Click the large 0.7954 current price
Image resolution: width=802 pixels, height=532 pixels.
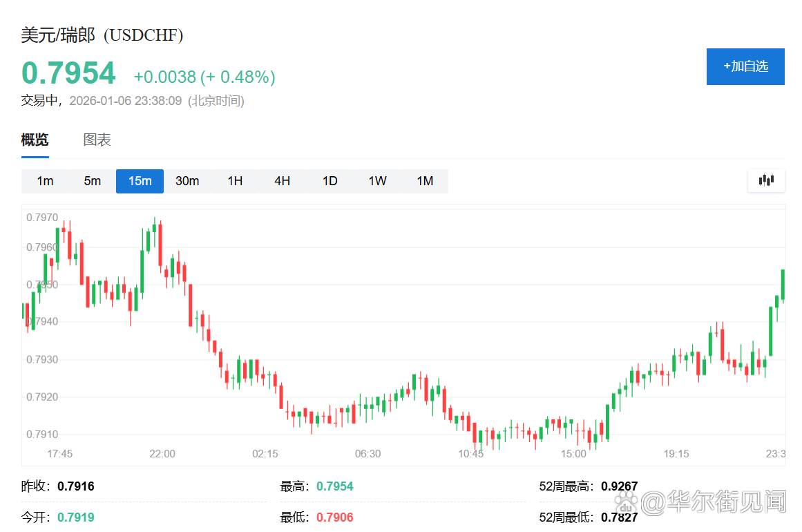click(68, 73)
